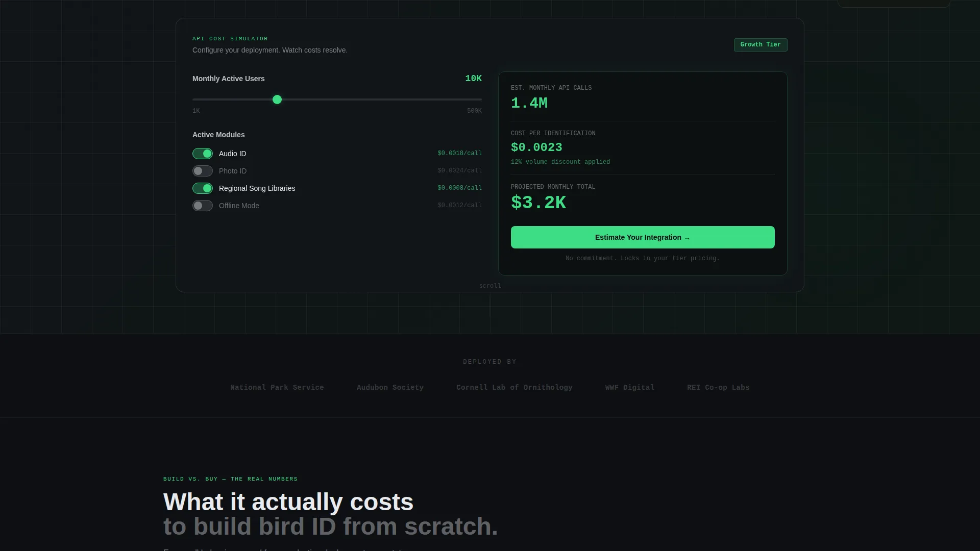Click the Monthly Active Users slider handle
This screenshot has height=551, width=980.
pyautogui.click(x=277, y=99)
